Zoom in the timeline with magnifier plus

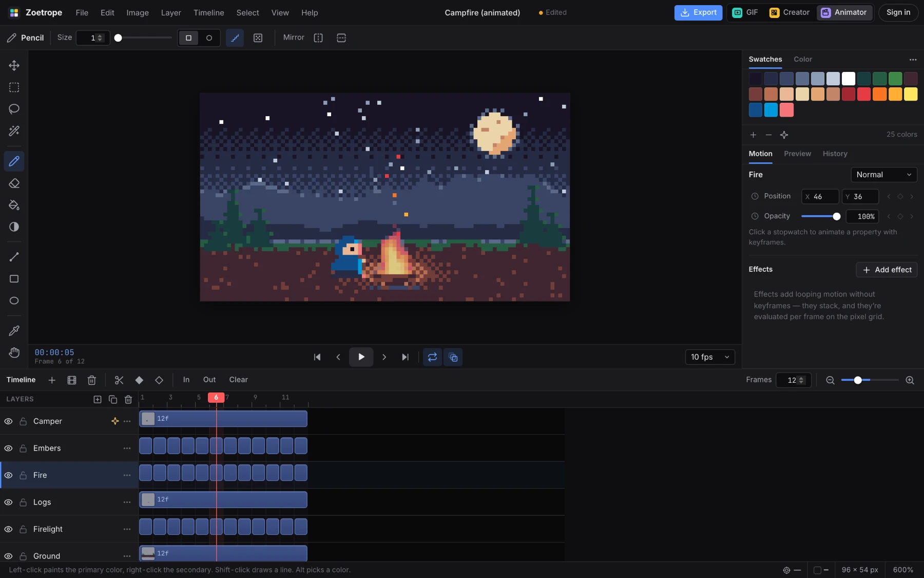point(910,380)
